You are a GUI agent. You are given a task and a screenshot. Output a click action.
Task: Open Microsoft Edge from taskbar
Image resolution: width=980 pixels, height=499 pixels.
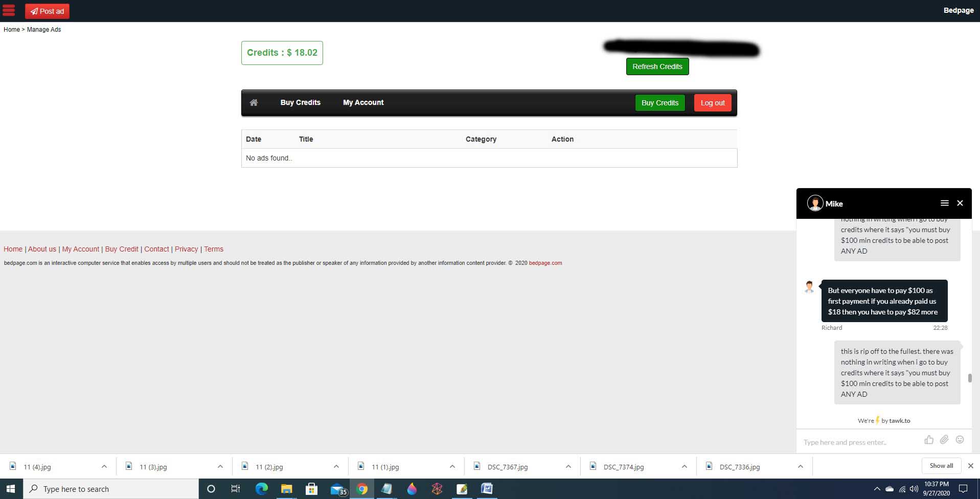coord(261,489)
